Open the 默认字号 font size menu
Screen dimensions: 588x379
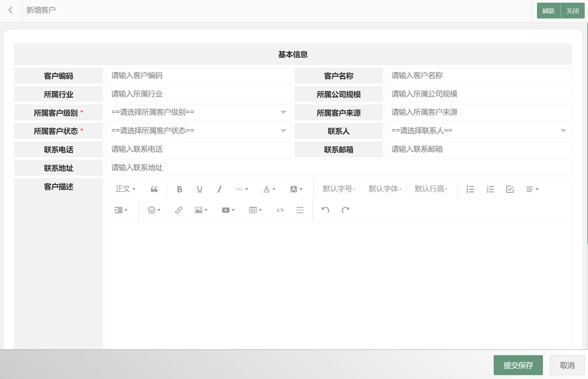click(339, 189)
